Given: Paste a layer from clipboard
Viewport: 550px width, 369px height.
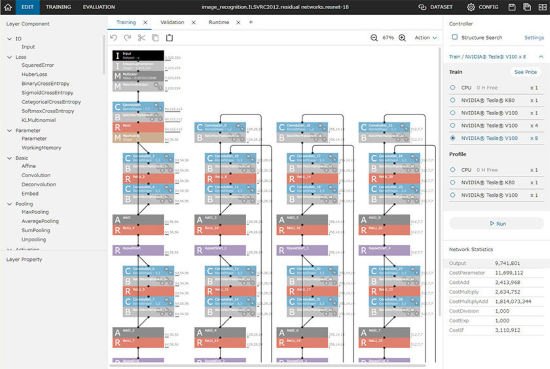Looking at the screenshot, I should (x=169, y=38).
